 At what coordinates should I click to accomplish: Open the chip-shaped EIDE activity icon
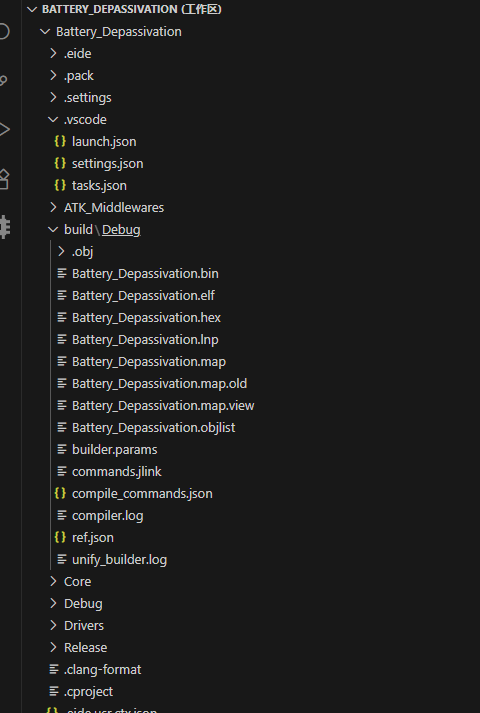[5, 227]
